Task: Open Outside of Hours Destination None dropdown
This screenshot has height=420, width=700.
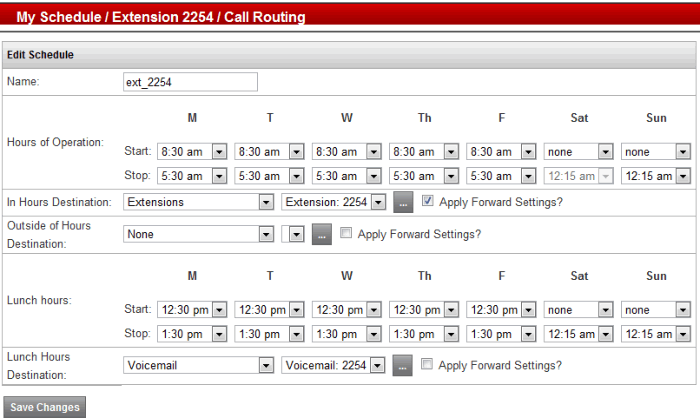Action: (199, 234)
